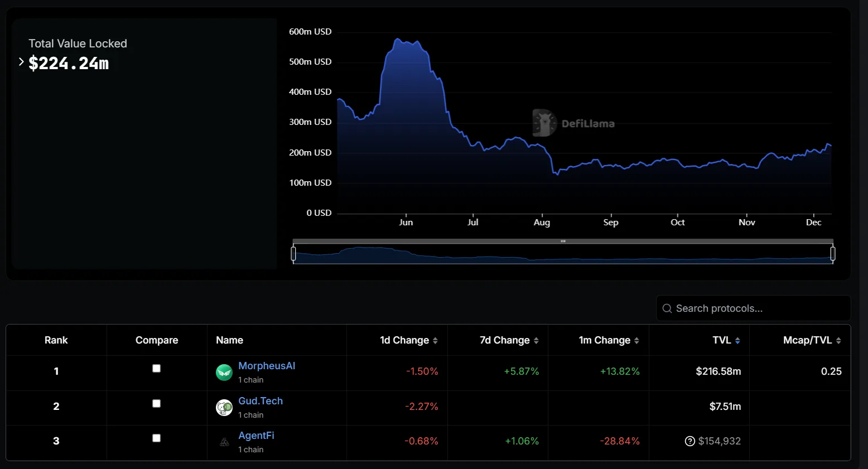This screenshot has width=868, height=469.
Task: Expand the Total Value Locked chevron
Action: point(21,62)
